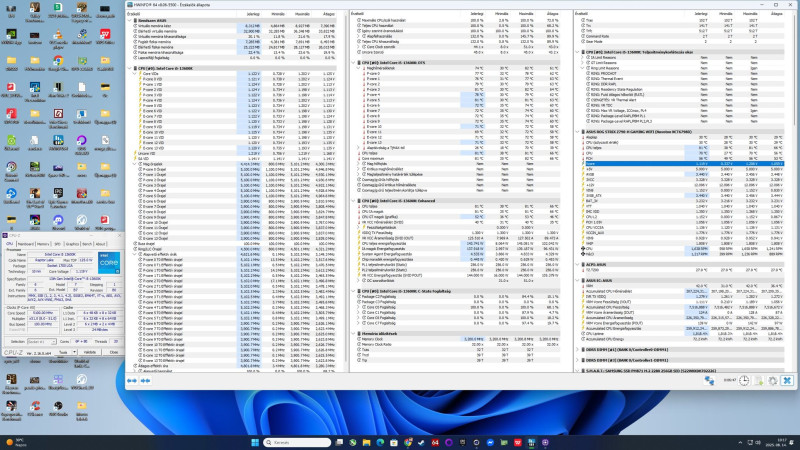Click the right panel vertical scrollbar
Viewport: 800px width, 450px height.
coord(794,191)
